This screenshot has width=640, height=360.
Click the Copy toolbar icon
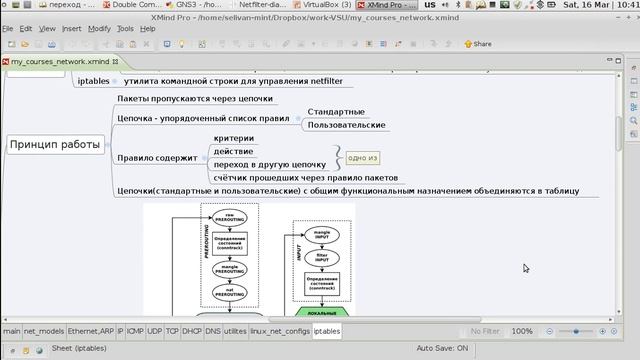pyautogui.click(x=120, y=44)
